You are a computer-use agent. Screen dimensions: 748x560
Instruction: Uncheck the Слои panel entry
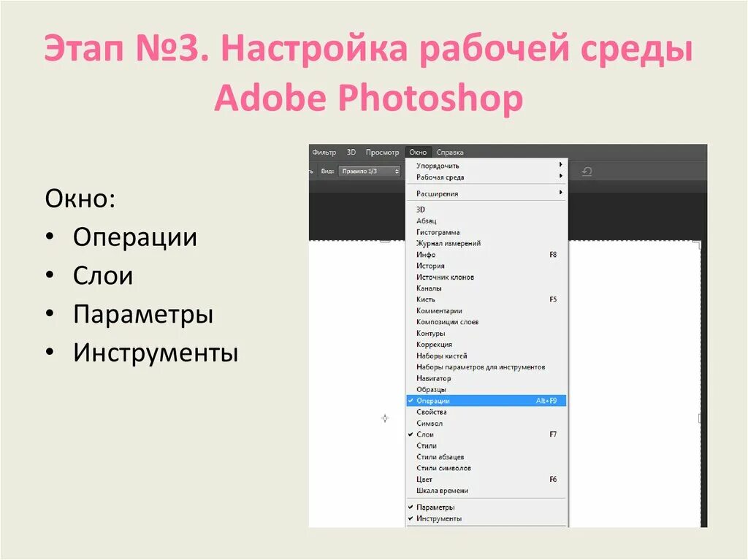tap(486, 434)
